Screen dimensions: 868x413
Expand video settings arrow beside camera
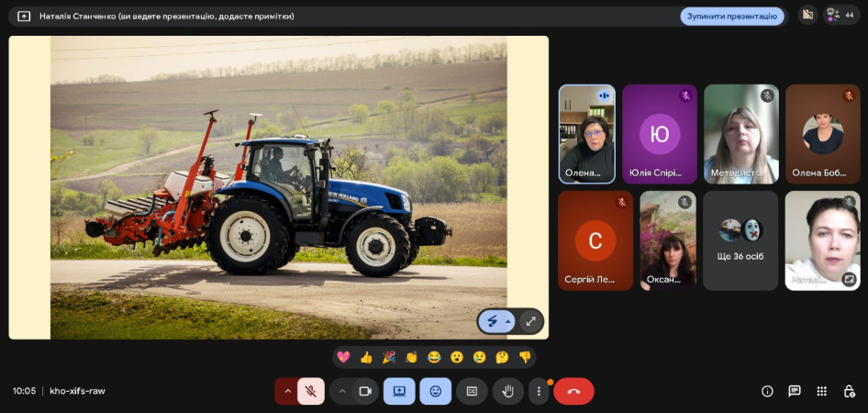point(341,391)
